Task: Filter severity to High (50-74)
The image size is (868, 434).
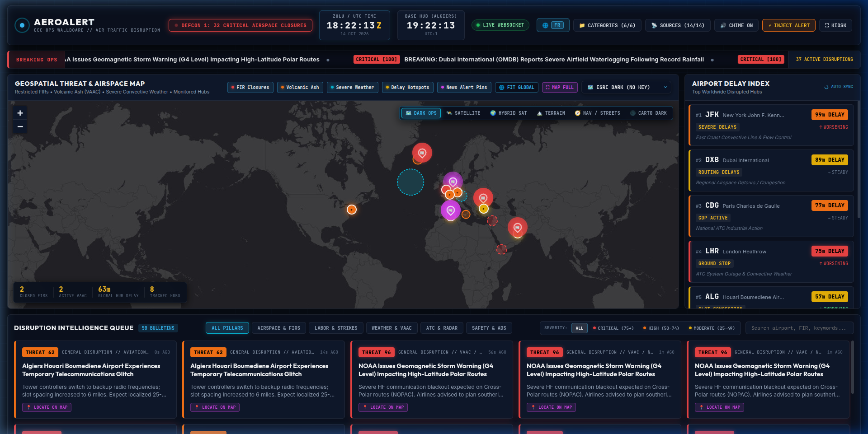Action: 661,328
